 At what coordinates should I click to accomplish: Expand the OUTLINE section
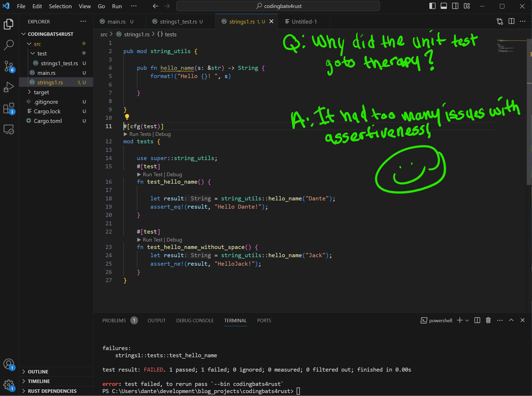(x=38, y=372)
